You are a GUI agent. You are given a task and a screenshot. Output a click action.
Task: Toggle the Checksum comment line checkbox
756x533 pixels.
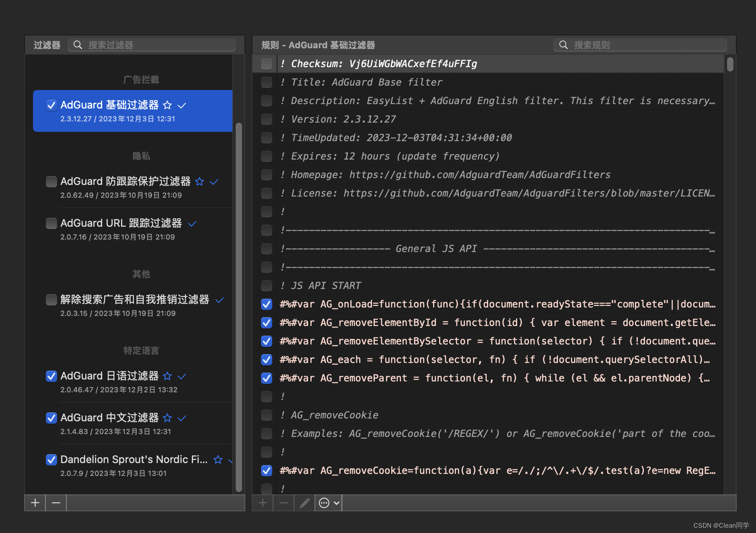[x=267, y=64]
